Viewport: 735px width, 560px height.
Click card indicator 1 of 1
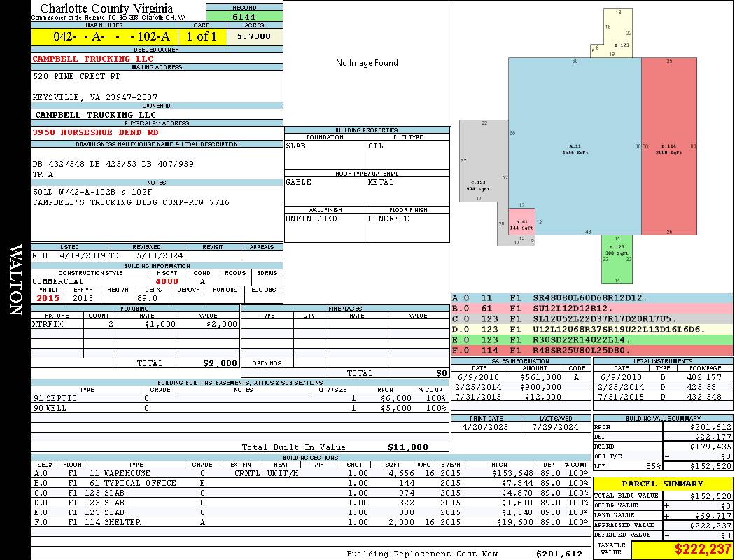pos(202,36)
